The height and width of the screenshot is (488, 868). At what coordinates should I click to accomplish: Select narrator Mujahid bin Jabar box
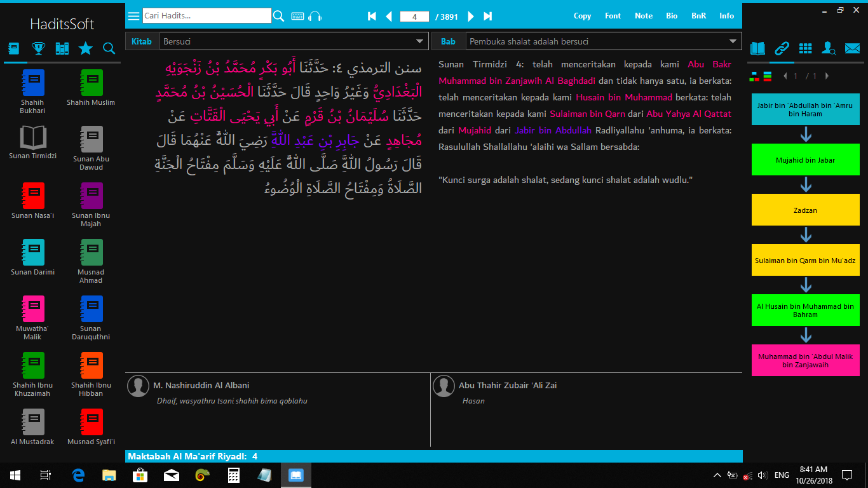[806, 160]
